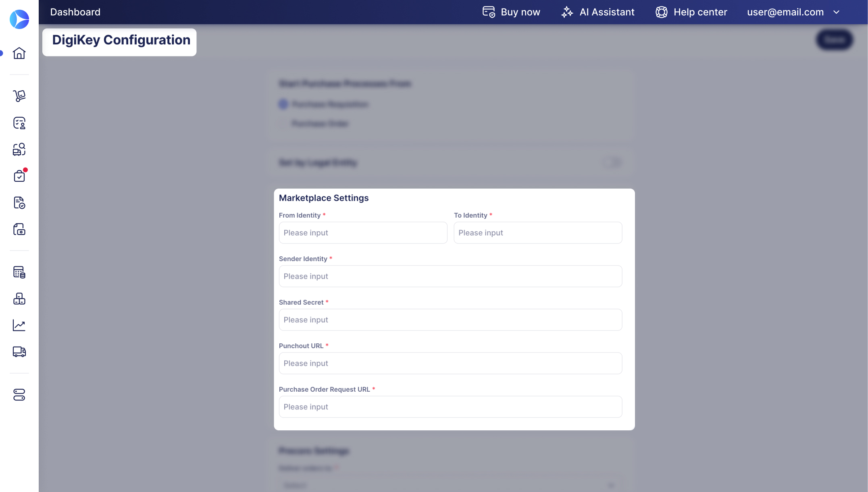Open the delivery truck sidebar icon
Viewport: 868px width, 492px height.
[19, 352]
